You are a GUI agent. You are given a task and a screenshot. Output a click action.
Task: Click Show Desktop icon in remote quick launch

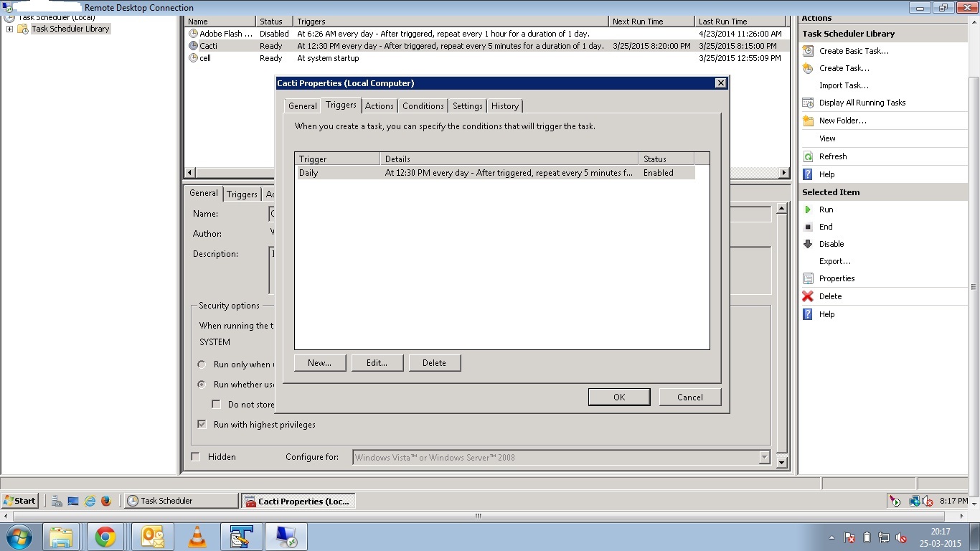pos(73,501)
